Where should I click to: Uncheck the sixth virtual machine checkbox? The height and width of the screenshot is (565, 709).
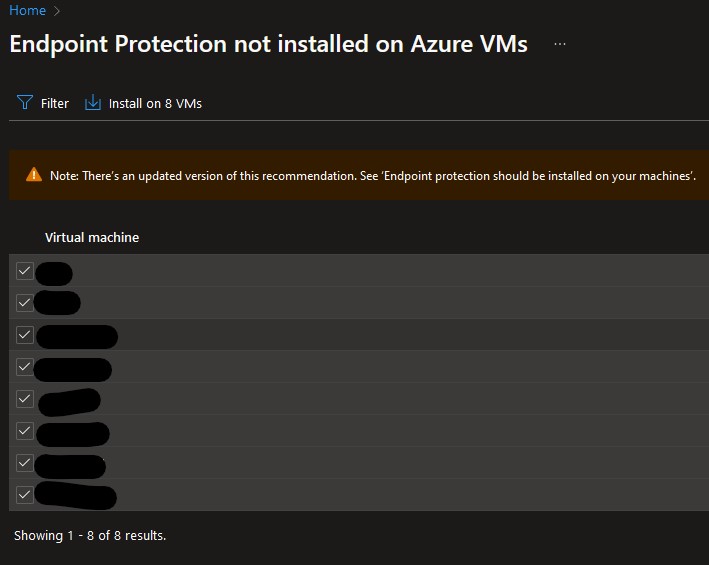coord(25,431)
